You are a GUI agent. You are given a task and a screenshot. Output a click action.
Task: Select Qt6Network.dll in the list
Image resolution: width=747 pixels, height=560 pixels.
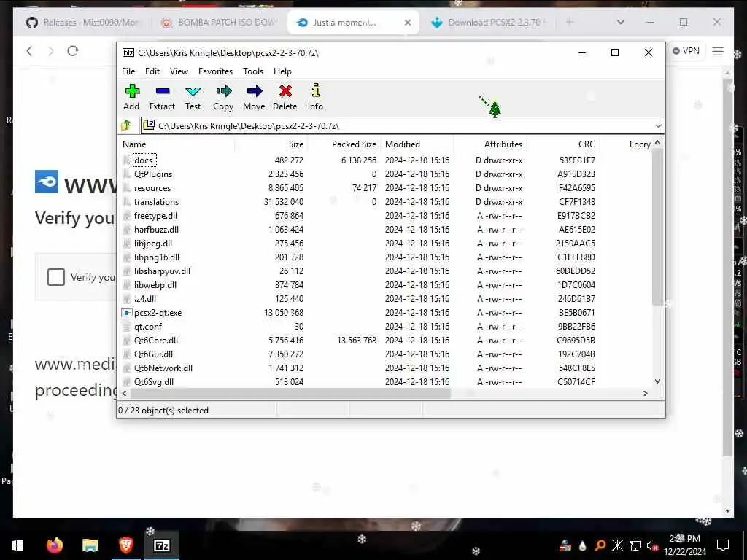coord(163,368)
